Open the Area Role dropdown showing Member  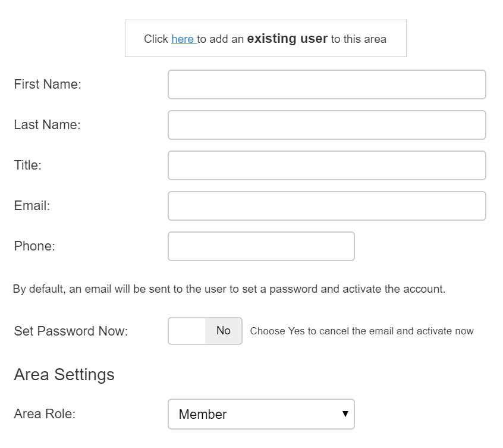(261, 414)
